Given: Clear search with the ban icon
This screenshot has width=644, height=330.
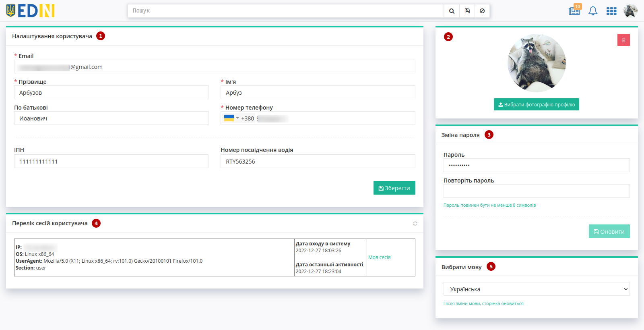Looking at the screenshot, I should point(482,11).
